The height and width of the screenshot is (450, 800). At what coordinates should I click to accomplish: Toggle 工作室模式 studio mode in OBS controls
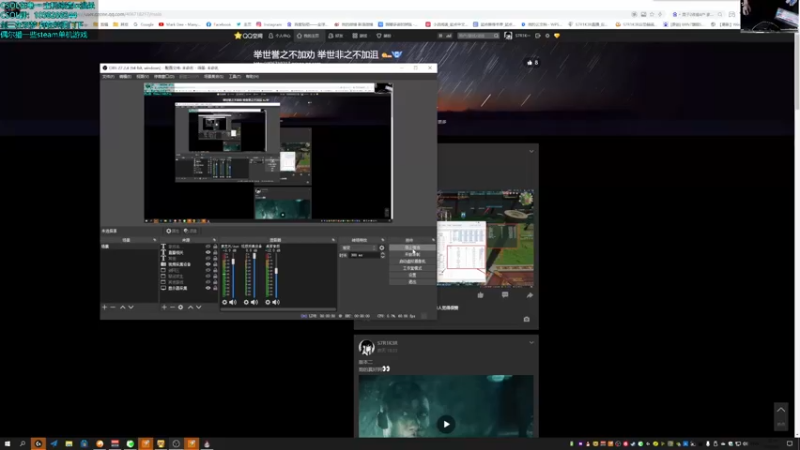[x=412, y=268]
